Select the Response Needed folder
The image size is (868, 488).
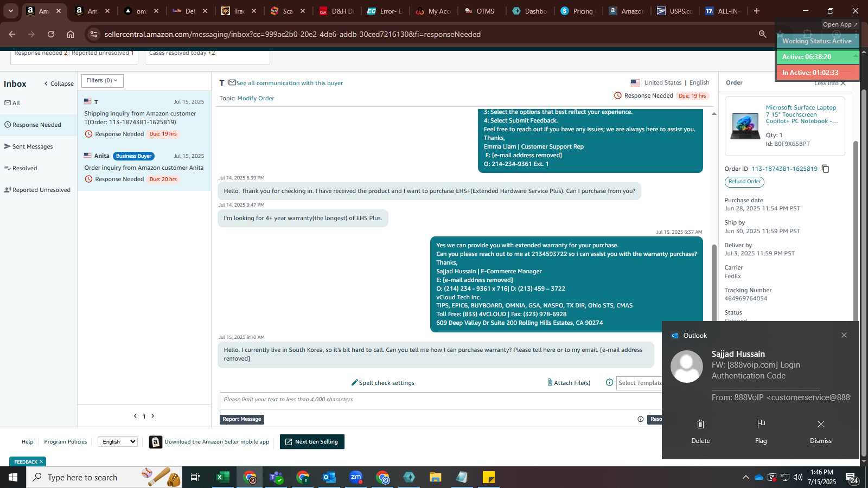point(38,125)
